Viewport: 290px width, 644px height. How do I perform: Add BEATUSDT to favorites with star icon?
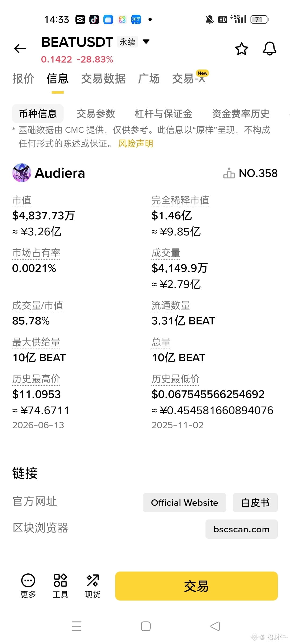coord(241,49)
